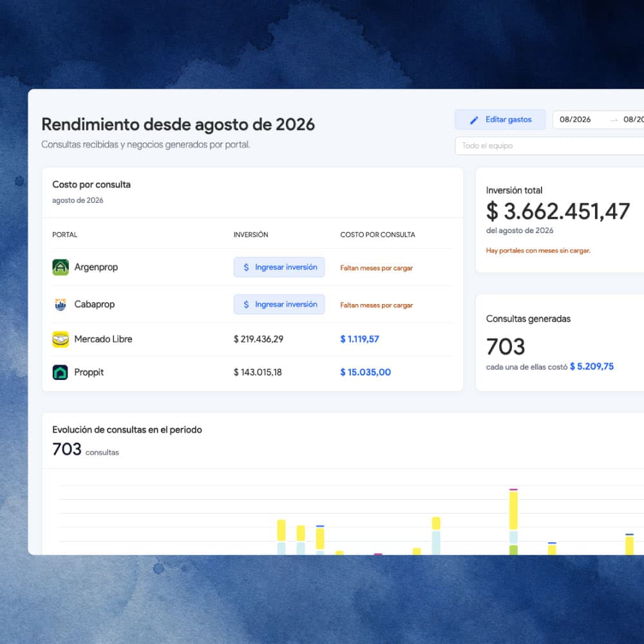Open the 08/2026 start date field
644x644 pixels.
click(x=575, y=120)
